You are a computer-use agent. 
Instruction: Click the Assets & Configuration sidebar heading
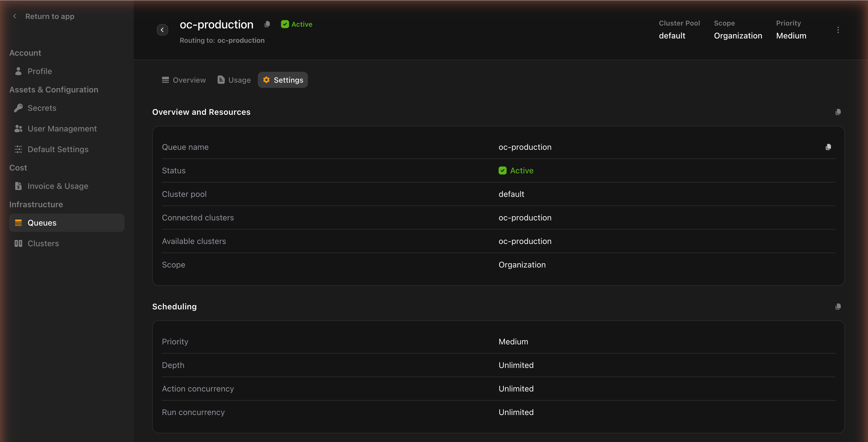(54, 90)
